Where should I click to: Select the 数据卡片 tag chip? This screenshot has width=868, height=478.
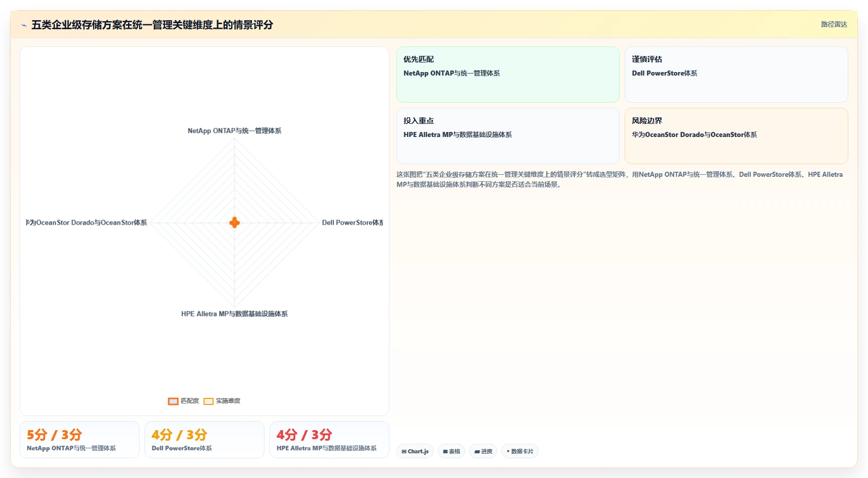click(519, 451)
